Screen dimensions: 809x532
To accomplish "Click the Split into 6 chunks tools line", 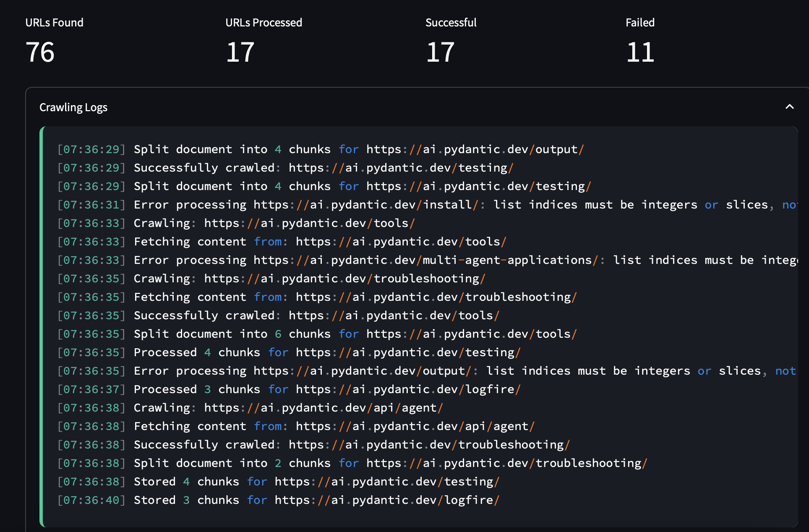I will (x=317, y=334).
